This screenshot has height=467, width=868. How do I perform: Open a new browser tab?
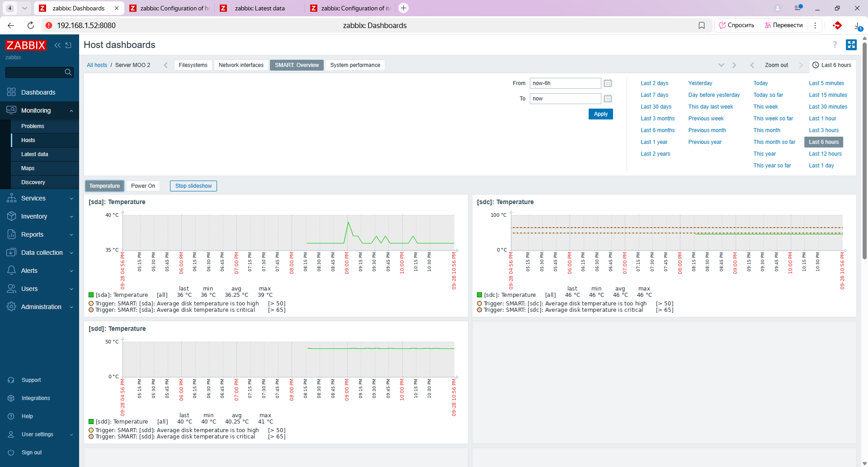click(403, 8)
